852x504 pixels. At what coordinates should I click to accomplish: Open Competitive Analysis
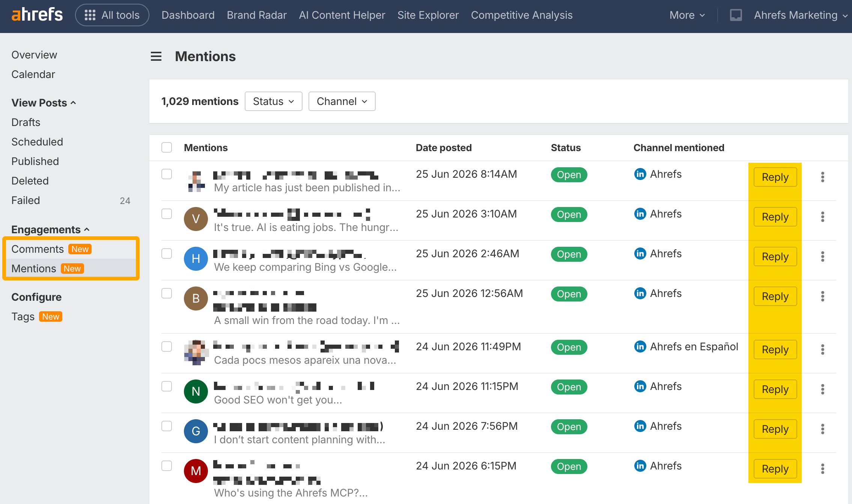pyautogui.click(x=522, y=15)
